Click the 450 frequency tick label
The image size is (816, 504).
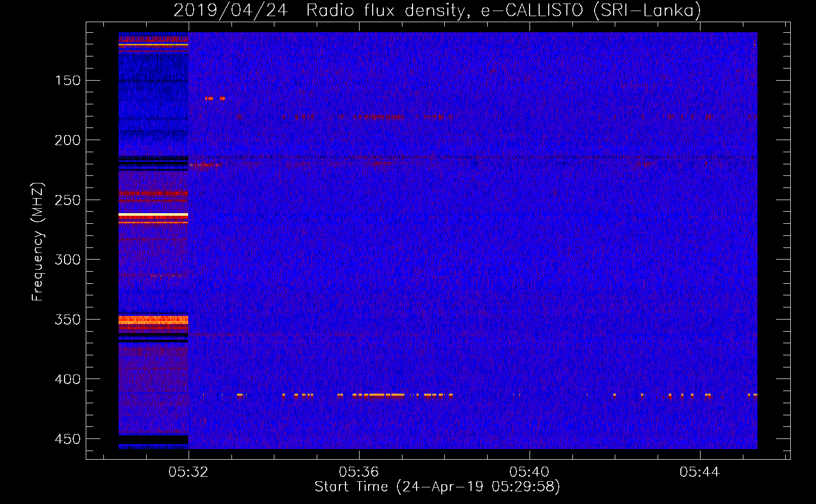pyautogui.click(x=68, y=439)
